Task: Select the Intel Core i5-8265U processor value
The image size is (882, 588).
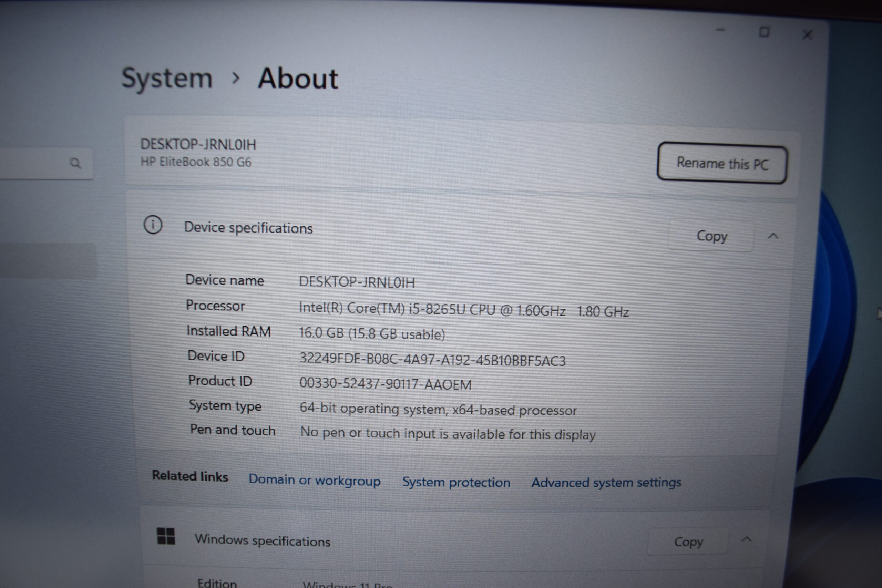Action: tap(463, 310)
